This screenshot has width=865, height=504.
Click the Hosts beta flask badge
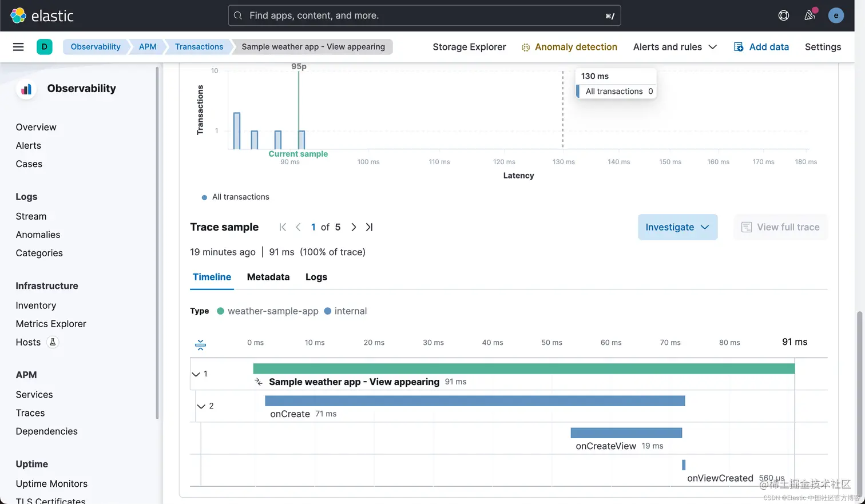53,342
